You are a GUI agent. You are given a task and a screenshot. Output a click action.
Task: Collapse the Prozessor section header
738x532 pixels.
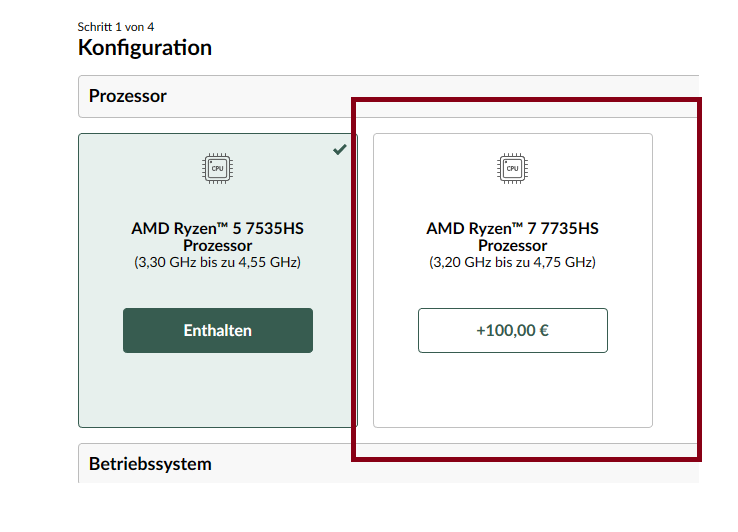coord(388,96)
